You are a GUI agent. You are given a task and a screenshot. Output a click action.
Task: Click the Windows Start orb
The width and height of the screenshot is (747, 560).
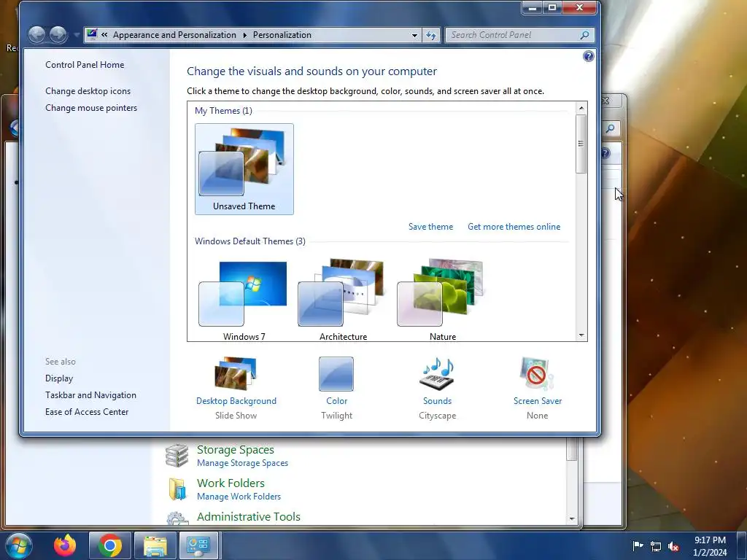(18, 545)
